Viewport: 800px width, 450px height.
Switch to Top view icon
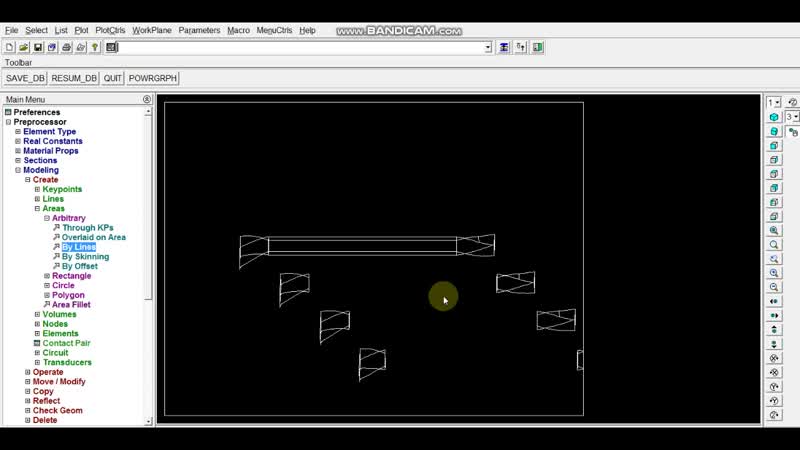pyautogui.click(x=774, y=174)
